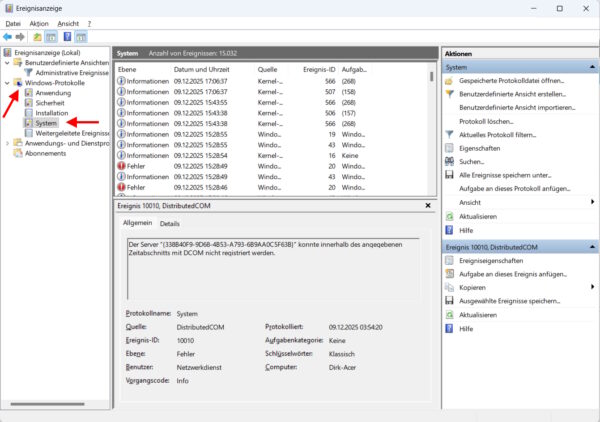Image resolution: width=600 pixels, height=422 pixels.
Task: Select Weitergeleitete Ereignisse in the tree
Action: click(72, 133)
